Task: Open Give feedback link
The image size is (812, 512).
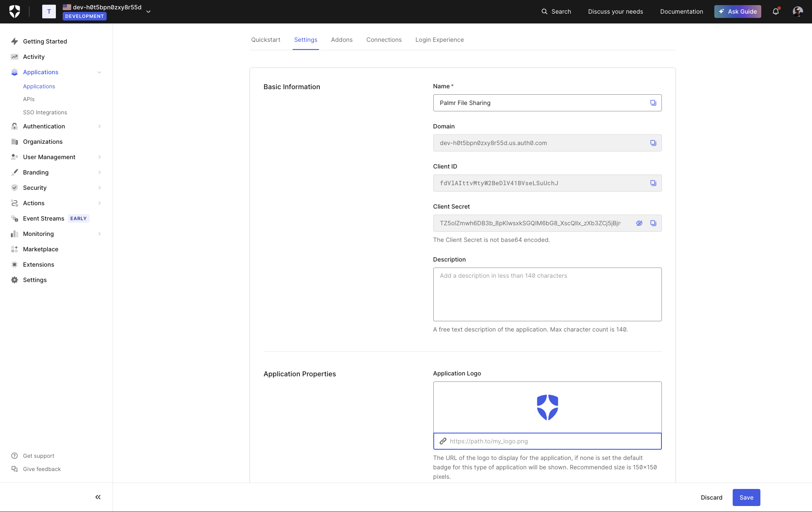Action: click(42, 469)
